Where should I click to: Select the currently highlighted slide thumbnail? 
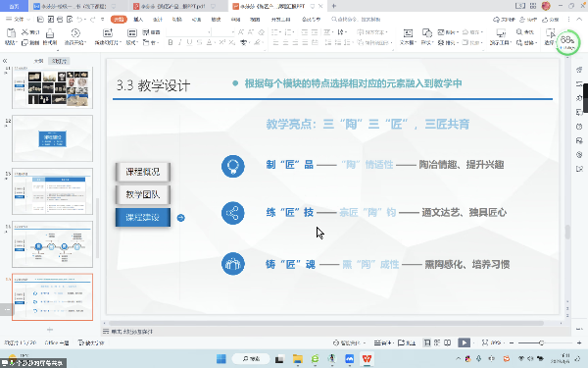[x=53, y=297]
